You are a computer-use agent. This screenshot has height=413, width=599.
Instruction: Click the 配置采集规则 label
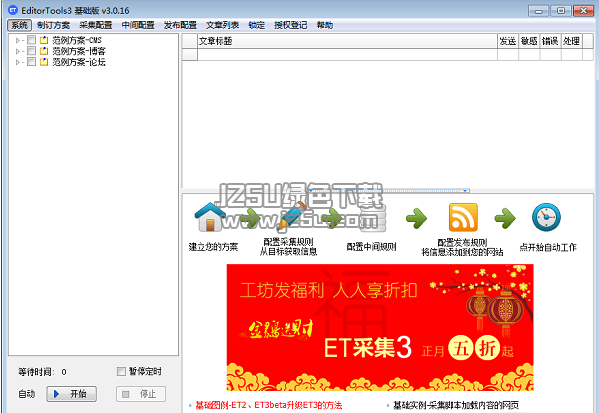[x=288, y=242]
